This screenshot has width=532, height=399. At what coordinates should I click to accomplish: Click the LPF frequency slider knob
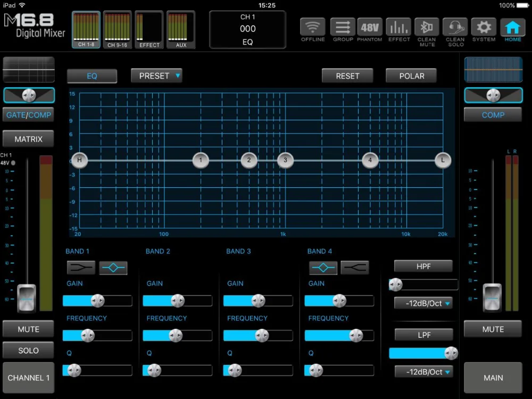[x=451, y=353]
